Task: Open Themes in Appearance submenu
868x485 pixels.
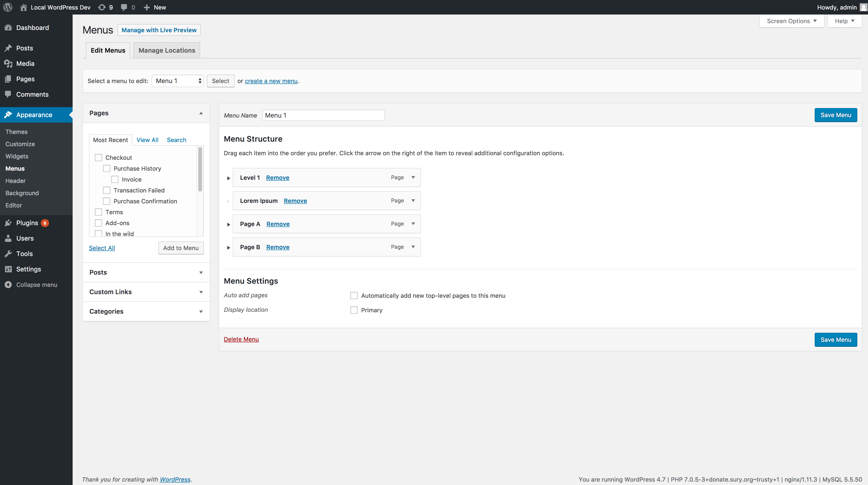Action: (17, 132)
